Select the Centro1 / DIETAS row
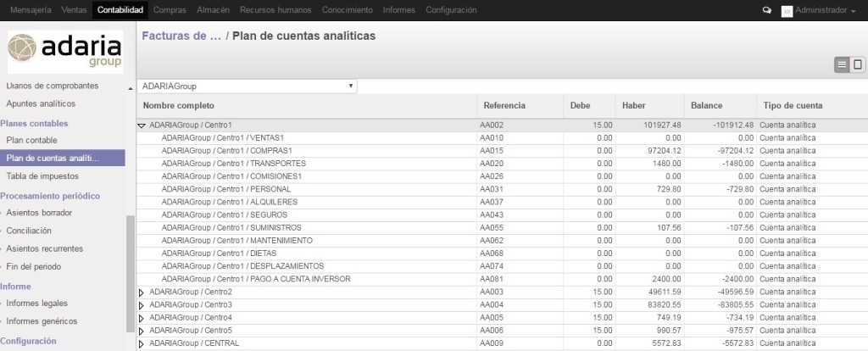 coord(502,253)
